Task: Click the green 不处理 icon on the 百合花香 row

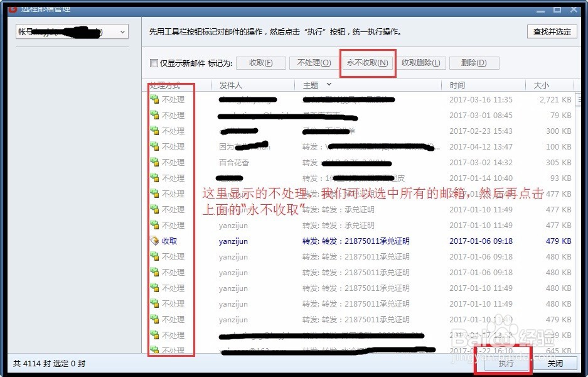Action: point(154,162)
